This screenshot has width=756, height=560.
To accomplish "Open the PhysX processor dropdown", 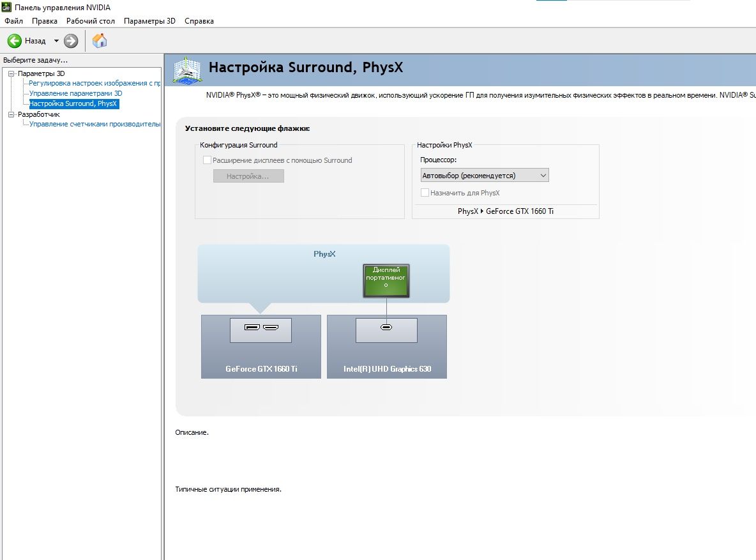I will point(485,175).
